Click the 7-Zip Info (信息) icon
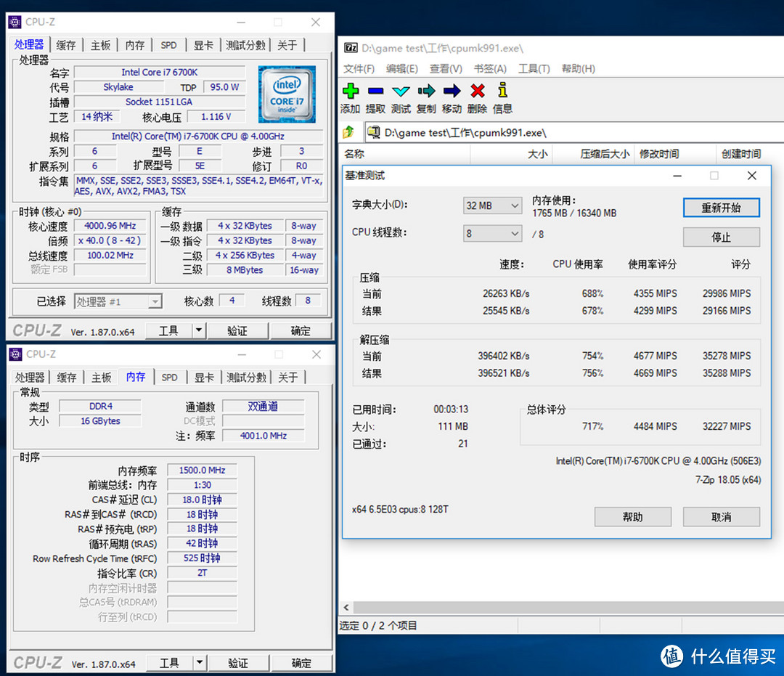Viewport: 784px width, 676px height. point(502,90)
